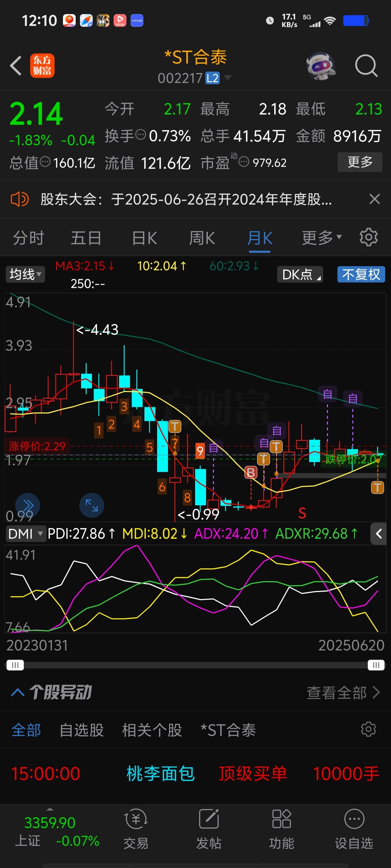The width and height of the screenshot is (391, 868).
Task: Open the DMI indicator dropdown
Action: click(26, 534)
